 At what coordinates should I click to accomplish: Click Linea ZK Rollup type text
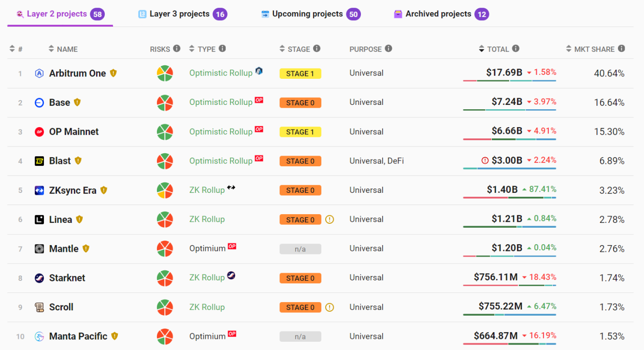pos(207,219)
